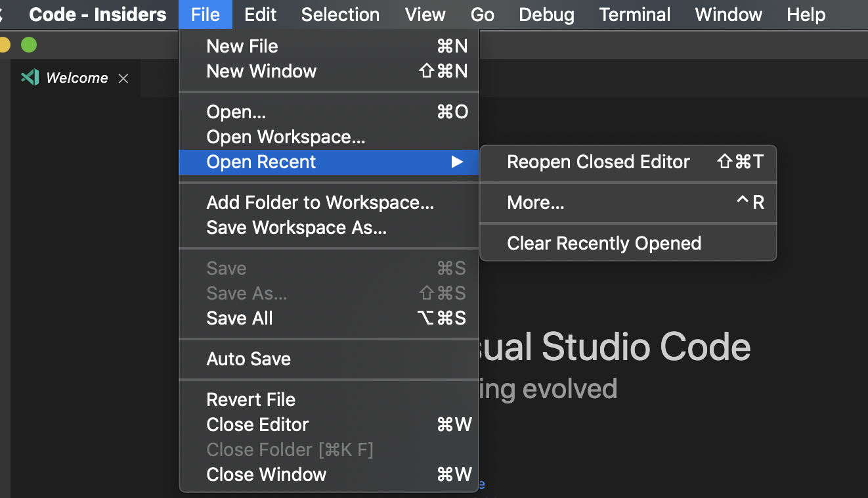Switch to the Welcome tab
The height and width of the screenshot is (498, 868).
pos(77,78)
